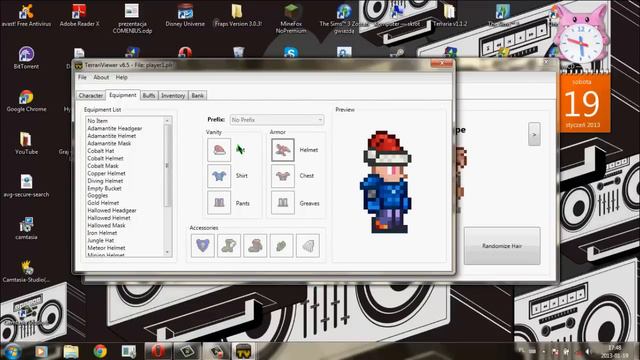
Task: Open the Help menu
Action: point(121,77)
